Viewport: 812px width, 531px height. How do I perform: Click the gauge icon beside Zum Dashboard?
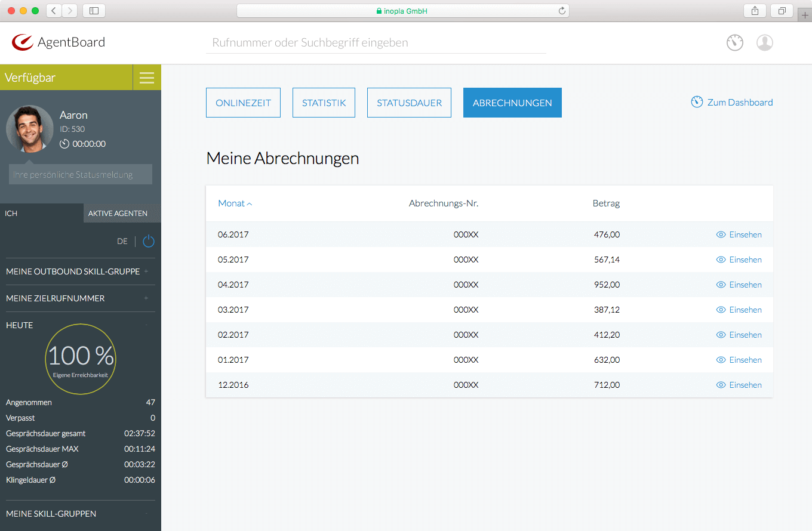pos(697,102)
